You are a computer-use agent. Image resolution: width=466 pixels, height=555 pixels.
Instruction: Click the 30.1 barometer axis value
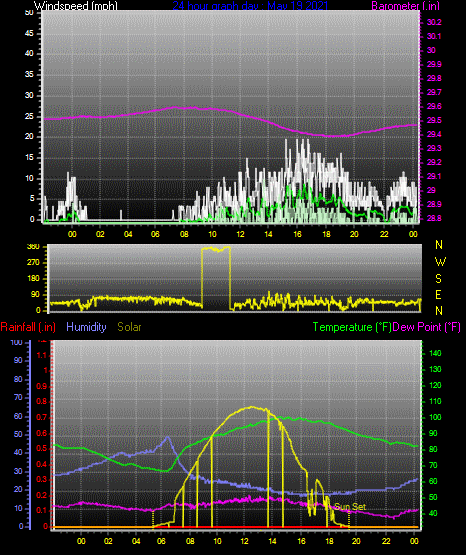pos(434,36)
